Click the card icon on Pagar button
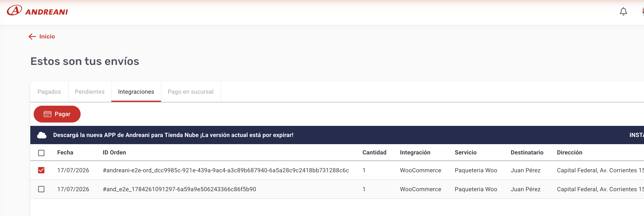644x216 pixels. [48, 114]
